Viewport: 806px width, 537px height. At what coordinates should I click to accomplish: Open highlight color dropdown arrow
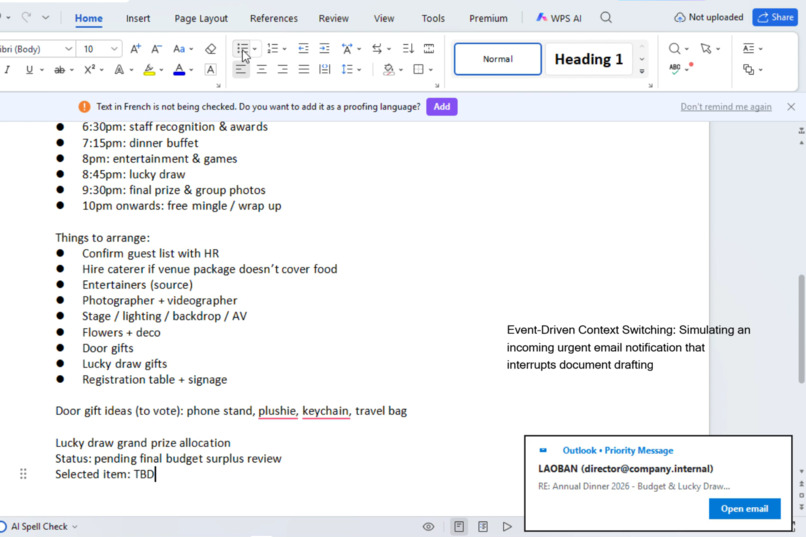(161, 70)
